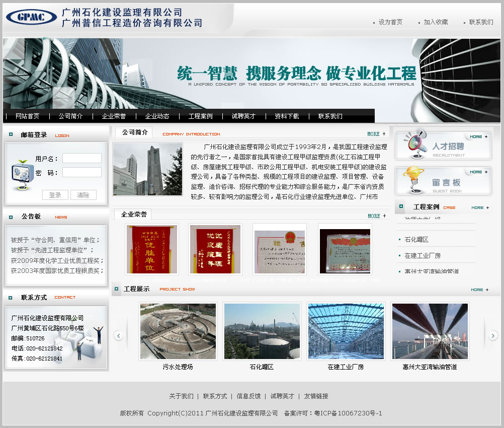The image size is (504, 428).
Task: Click 加入收藏 link at top
Action: (436, 22)
